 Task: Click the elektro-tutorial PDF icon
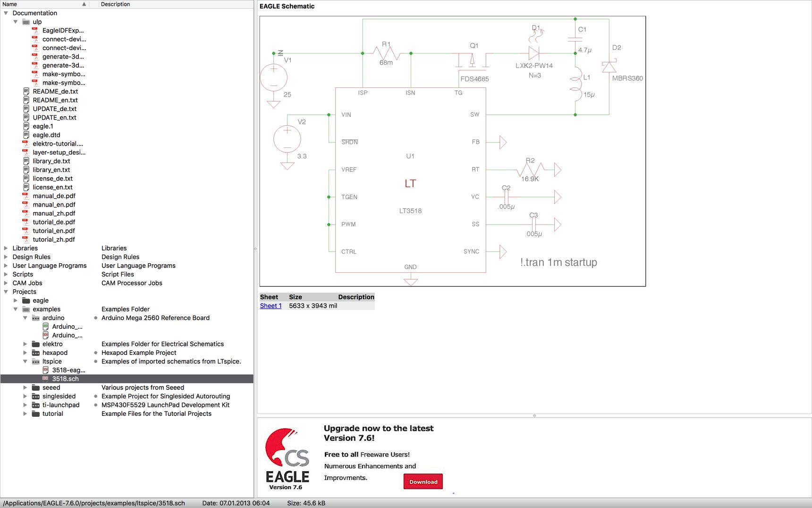coord(25,144)
